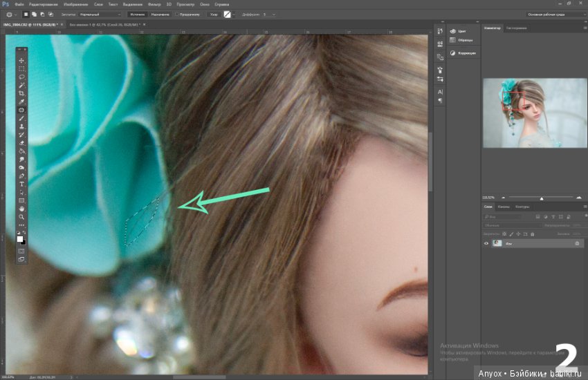Select the History Brush tool
This screenshot has height=380, width=588.
point(21,135)
